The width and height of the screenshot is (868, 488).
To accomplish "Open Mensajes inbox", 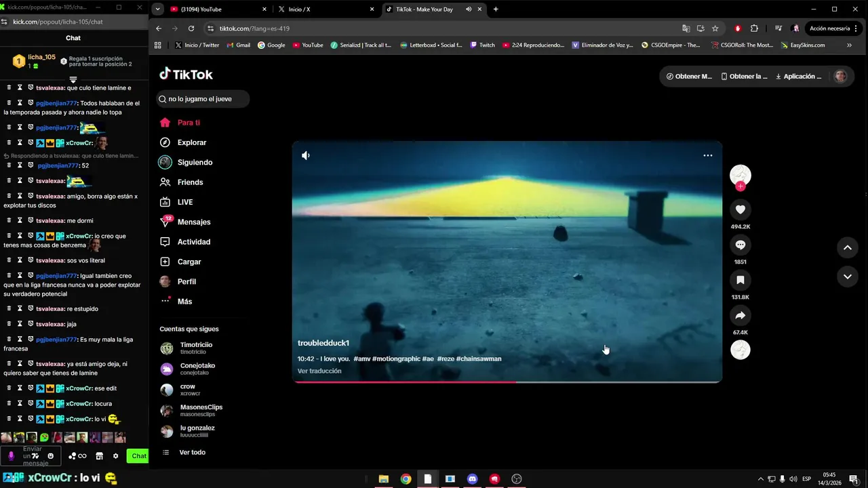I will [185, 222].
